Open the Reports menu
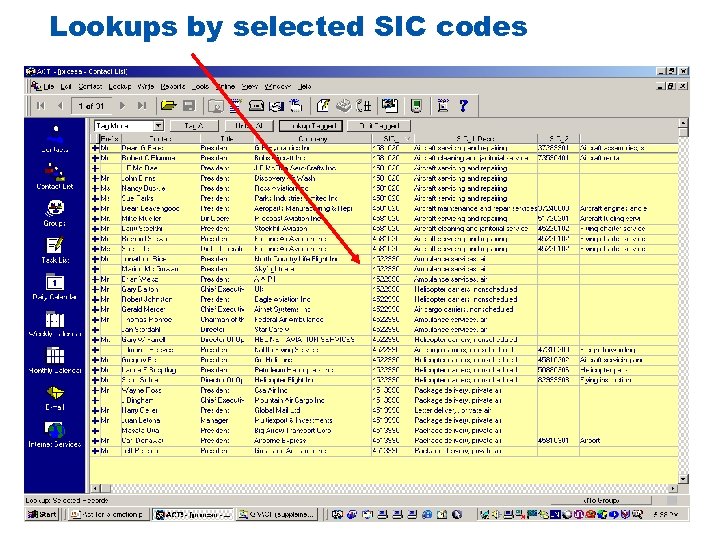Screen dimensions: 720x540 [x=173, y=86]
